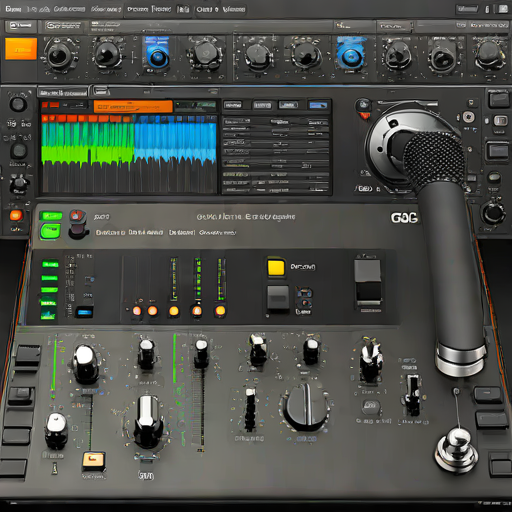Open the leftmost menu in the top bar
Screen dimensions: 512x512
point(14,9)
